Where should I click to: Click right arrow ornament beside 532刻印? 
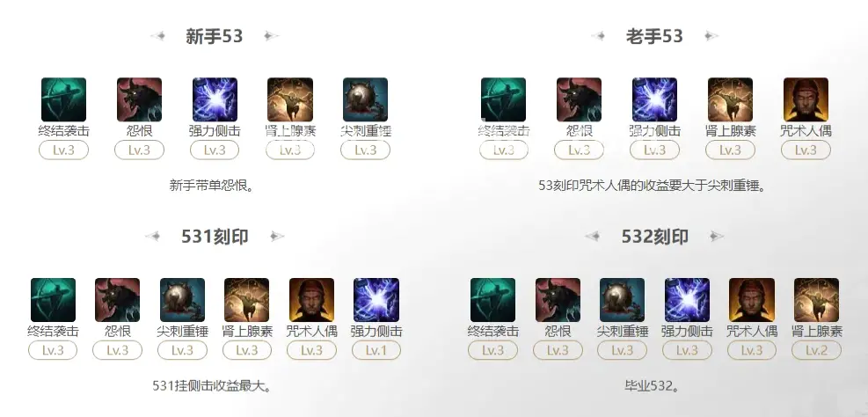coord(717,237)
